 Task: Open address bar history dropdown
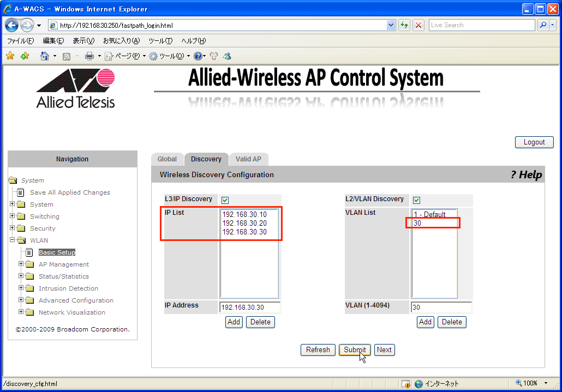tap(391, 26)
